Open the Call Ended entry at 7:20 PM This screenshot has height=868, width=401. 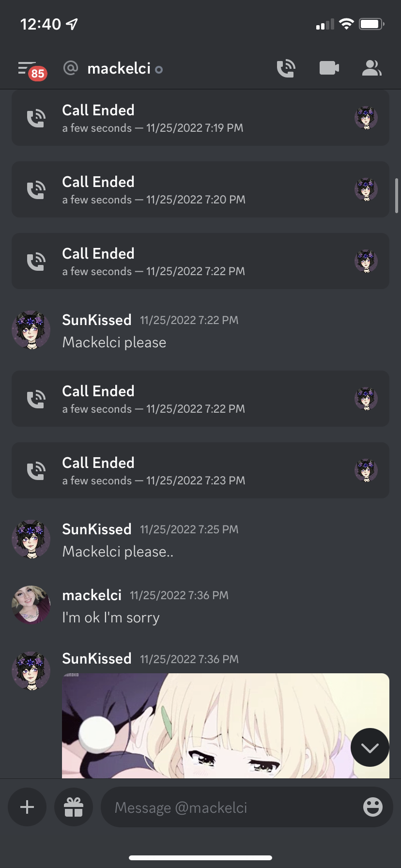[200, 189]
